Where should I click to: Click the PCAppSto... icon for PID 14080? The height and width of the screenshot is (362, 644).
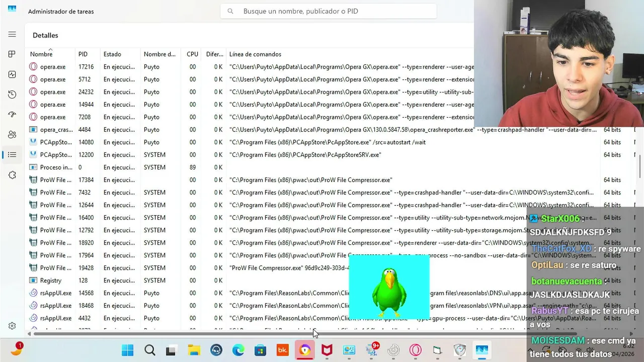pyautogui.click(x=33, y=142)
